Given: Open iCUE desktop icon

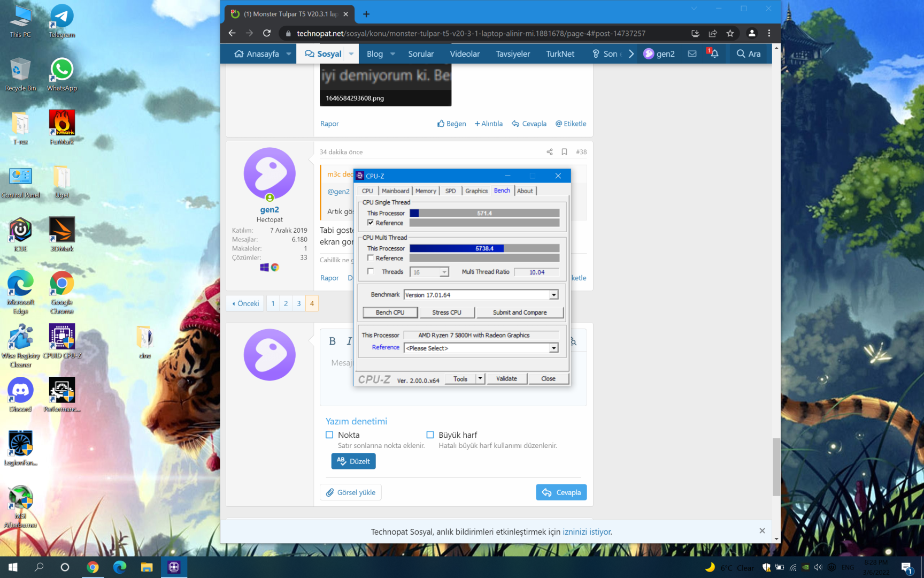Looking at the screenshot, I should click(20, 235).
